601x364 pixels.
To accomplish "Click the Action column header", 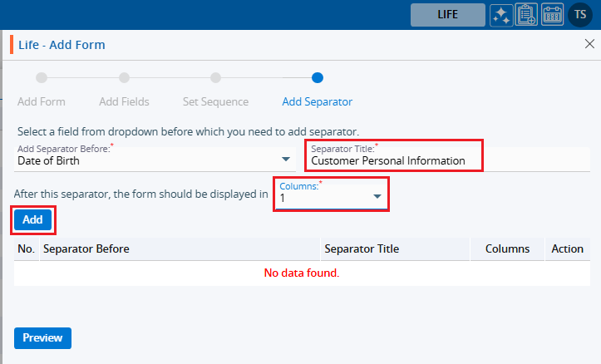I will point(568,248).
